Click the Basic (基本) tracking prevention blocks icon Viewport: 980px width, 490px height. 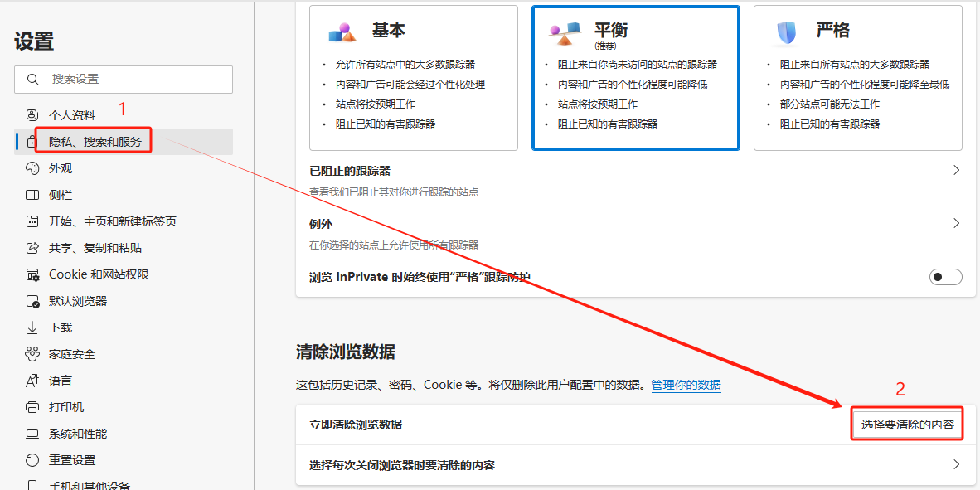[x=342, y=32]
